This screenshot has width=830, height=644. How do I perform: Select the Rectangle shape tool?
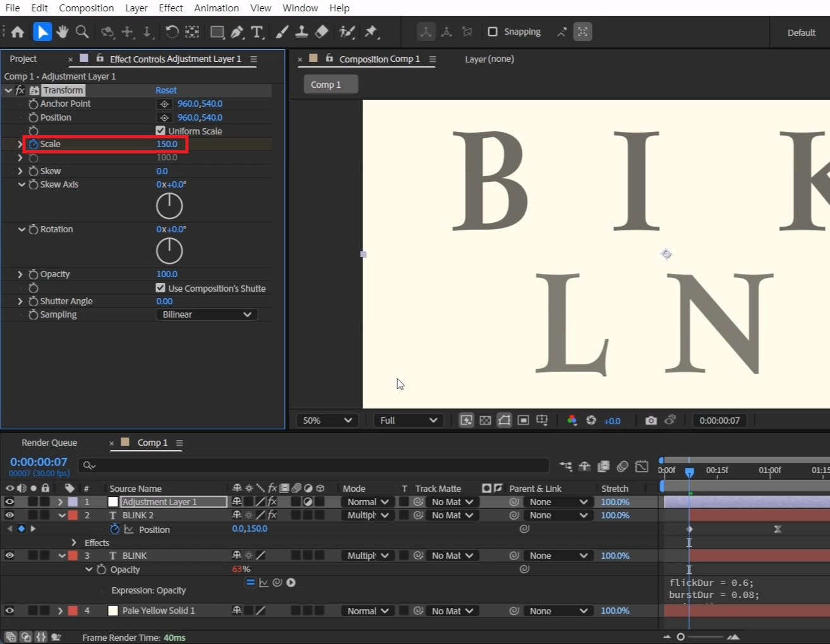[x=217, y=32]
